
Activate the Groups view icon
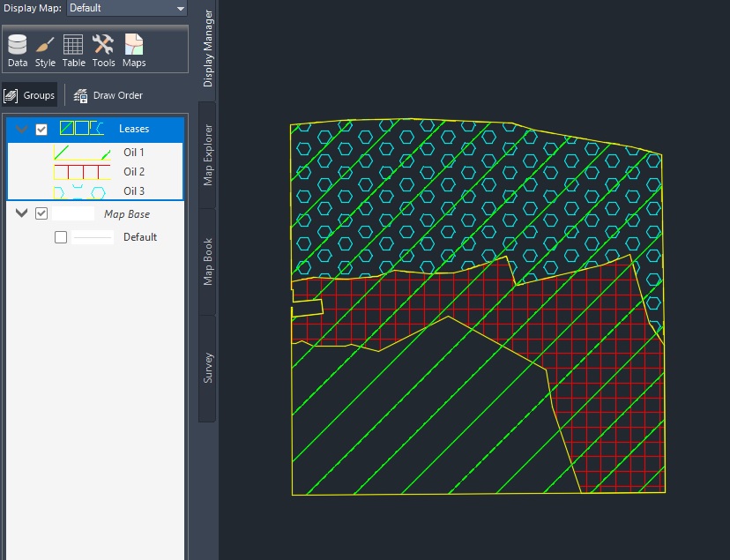click(30, 94)
